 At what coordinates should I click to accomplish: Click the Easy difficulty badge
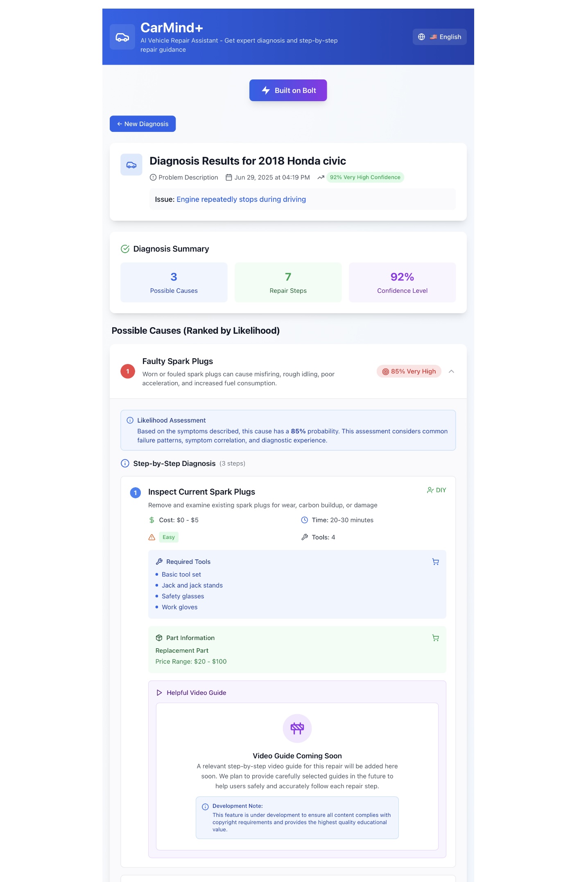pos(169,537)
